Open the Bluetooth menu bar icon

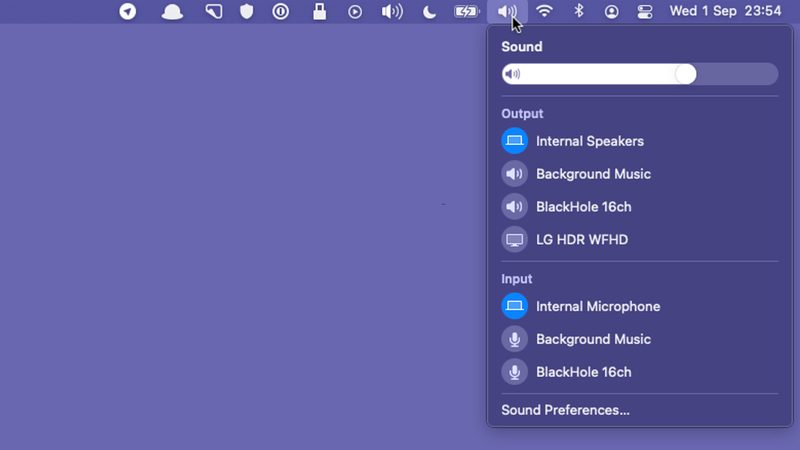click(579, 11)
